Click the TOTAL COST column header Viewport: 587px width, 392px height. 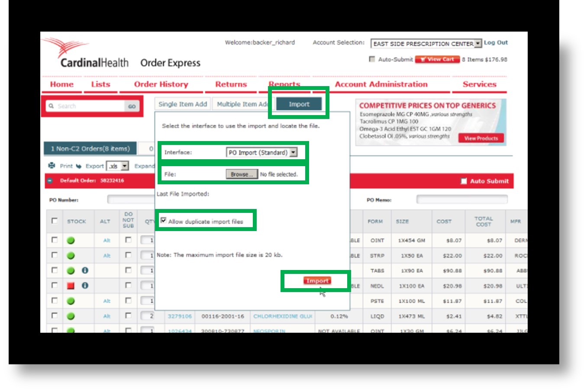484,221
